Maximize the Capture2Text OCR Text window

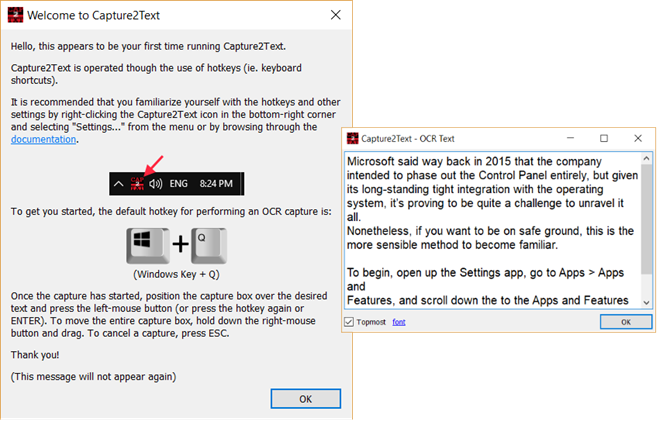point(604,138)
